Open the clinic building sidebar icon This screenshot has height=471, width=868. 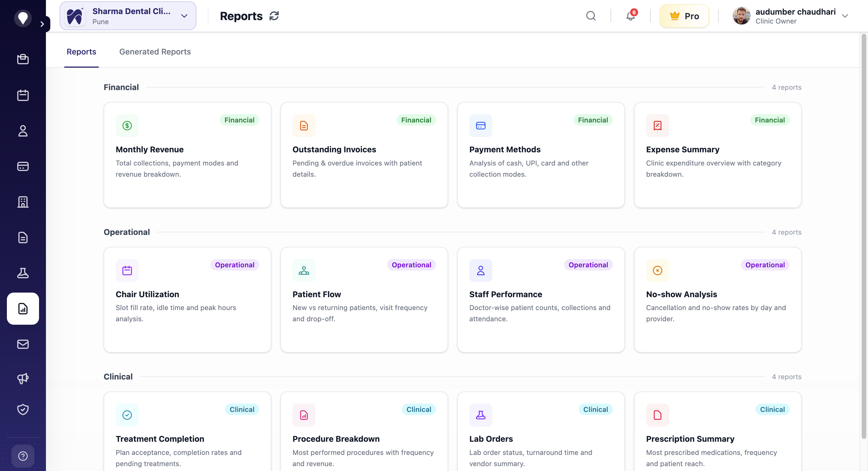(x=23, y=202)
